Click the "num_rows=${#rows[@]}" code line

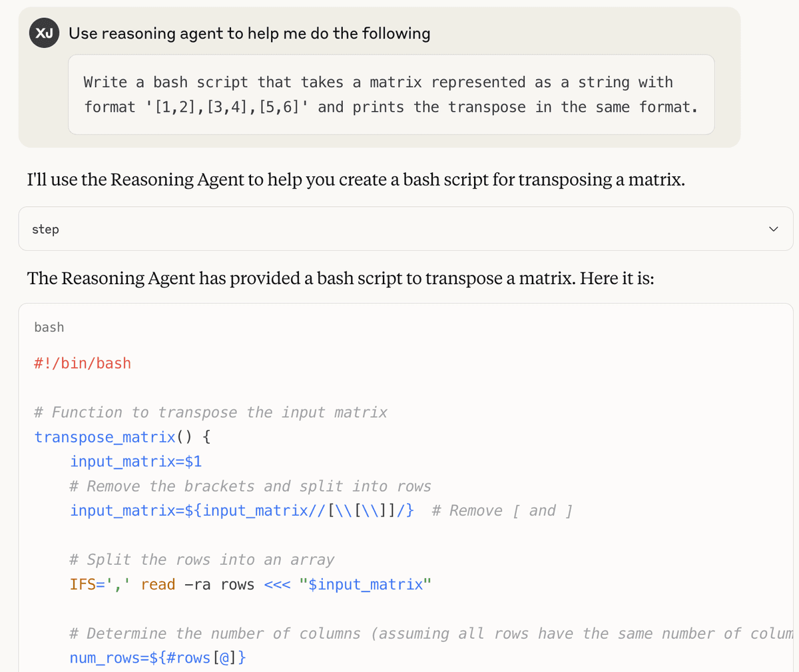pos(158,658)
